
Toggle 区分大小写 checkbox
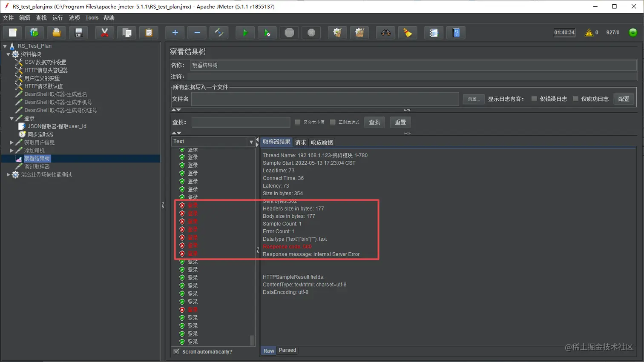(298, 122)
